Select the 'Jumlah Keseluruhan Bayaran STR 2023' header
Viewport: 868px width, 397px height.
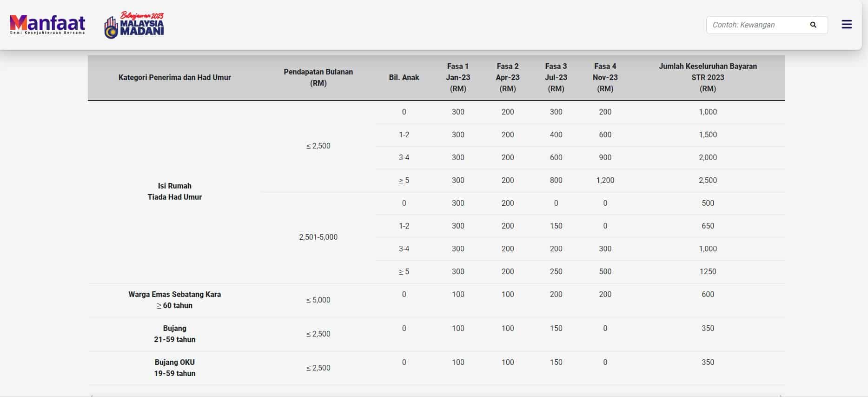[x=708, y=77]
